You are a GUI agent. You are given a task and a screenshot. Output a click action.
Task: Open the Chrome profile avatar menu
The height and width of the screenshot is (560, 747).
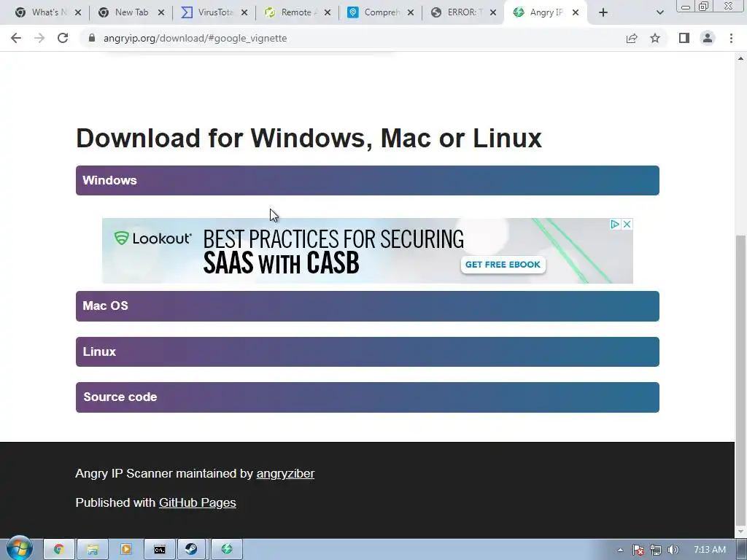(708, 38)
